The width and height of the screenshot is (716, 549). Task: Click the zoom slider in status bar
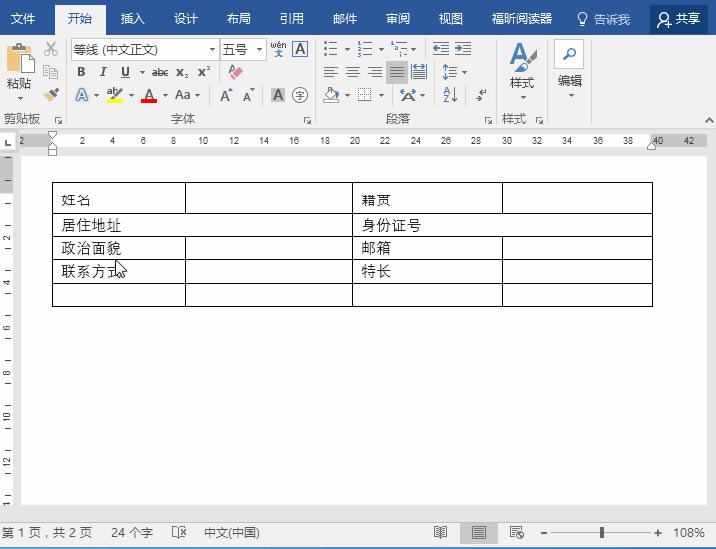601,533
